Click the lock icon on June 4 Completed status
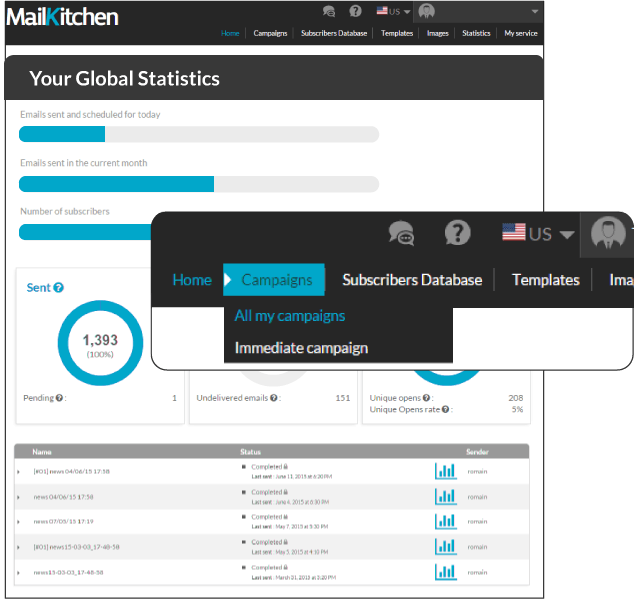 [x=286, y=492]
